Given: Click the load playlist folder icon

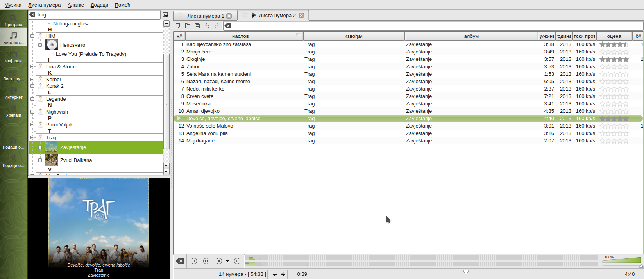Looking at the screenshot, I should click(x=188, y=26).
